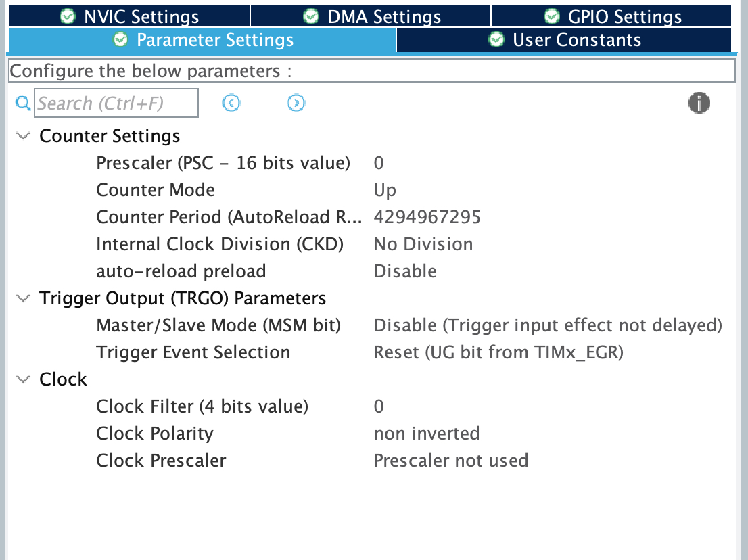Open the Counter Mode dropdown
This screenshot has height=560, width=748.
pyautogui.click(x=385, y=189)
